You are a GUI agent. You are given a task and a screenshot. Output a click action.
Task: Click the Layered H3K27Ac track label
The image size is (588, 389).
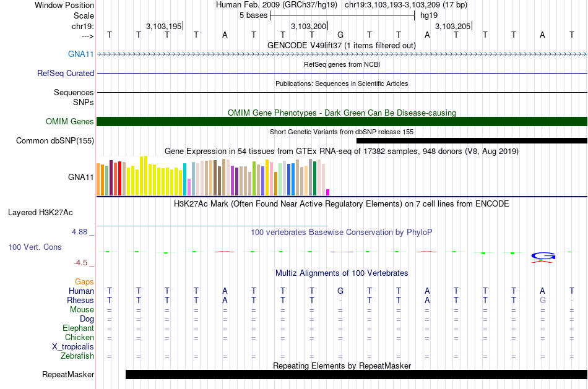(x=40, y=213)
